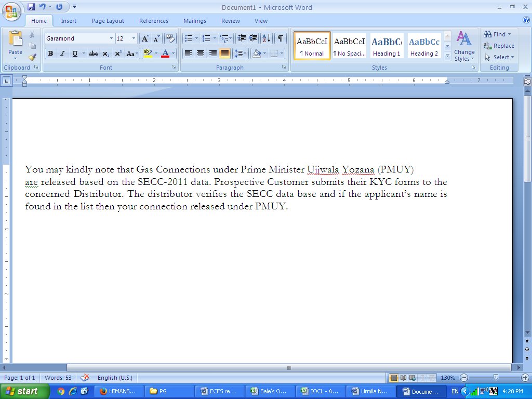Decrease the paragraph indent
The height and width of the screenshot is (399, 532).
(242, 38)
